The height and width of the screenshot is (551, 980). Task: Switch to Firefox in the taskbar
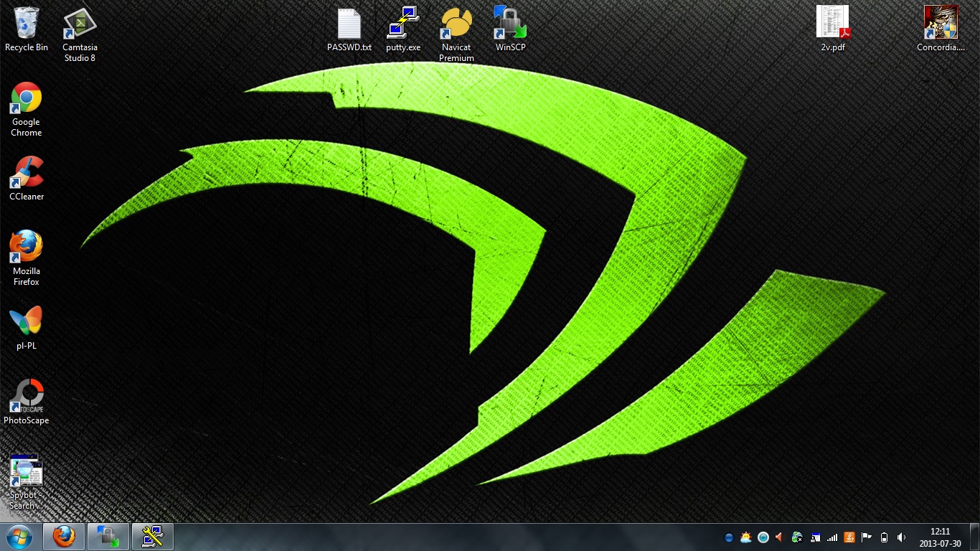click(x=65, y=537)
